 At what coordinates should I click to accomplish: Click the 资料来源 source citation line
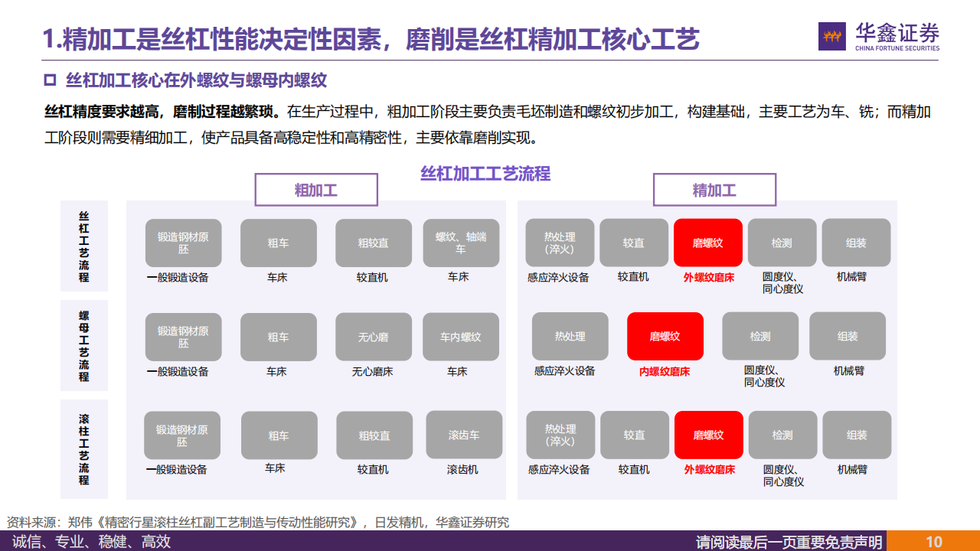click(258, 523)
